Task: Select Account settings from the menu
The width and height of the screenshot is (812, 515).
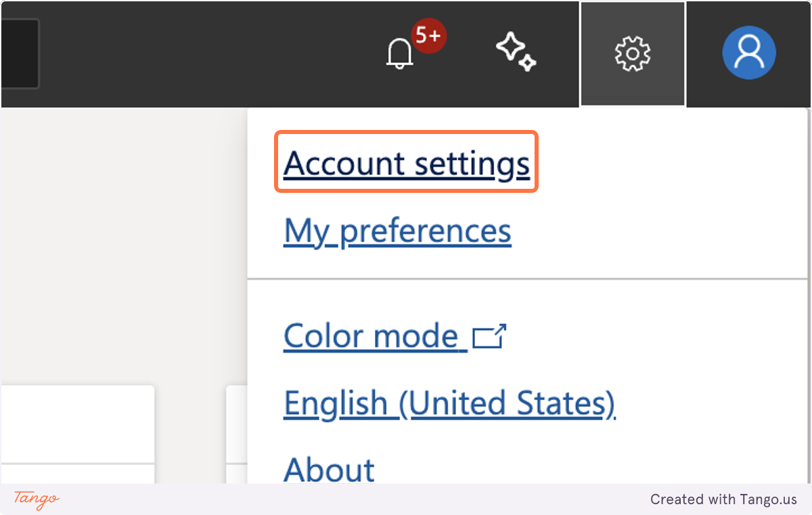Action: (406, 162)
